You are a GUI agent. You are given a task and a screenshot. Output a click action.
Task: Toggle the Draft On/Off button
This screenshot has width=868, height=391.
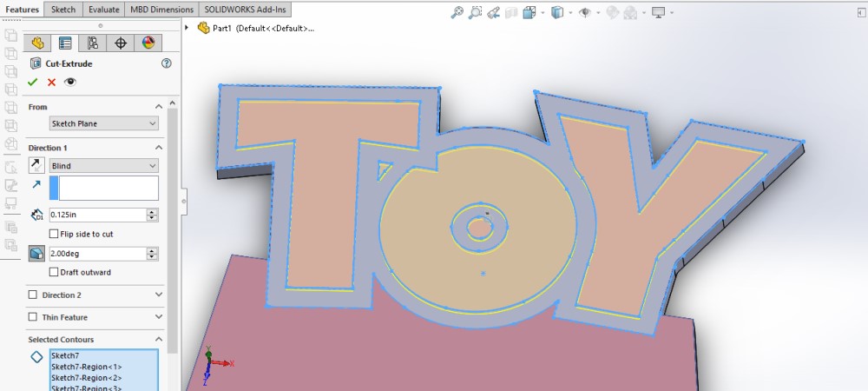click(36, 254)
